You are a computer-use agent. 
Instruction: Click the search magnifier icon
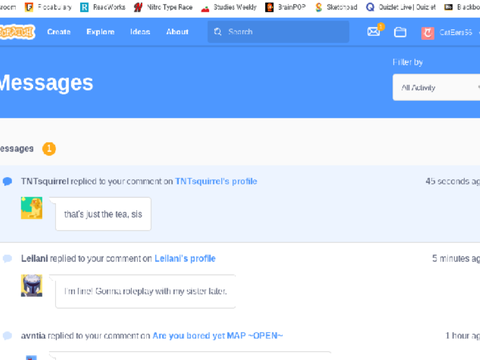(218, 32)
